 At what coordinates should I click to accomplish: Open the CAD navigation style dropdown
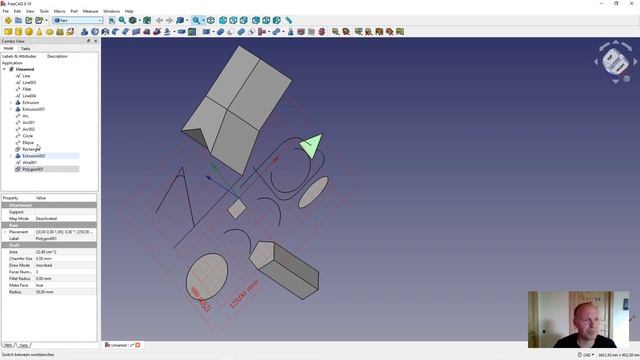click(x=586, y=355)
